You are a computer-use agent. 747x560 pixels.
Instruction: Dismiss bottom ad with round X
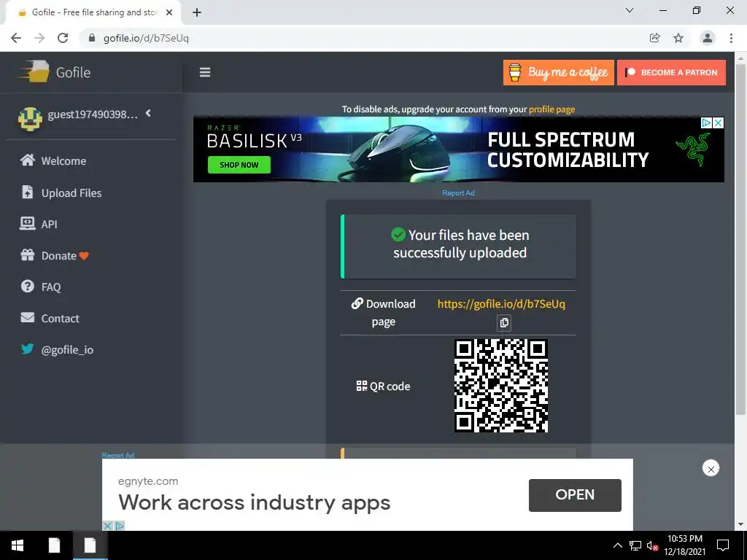(x=711, y=469)
